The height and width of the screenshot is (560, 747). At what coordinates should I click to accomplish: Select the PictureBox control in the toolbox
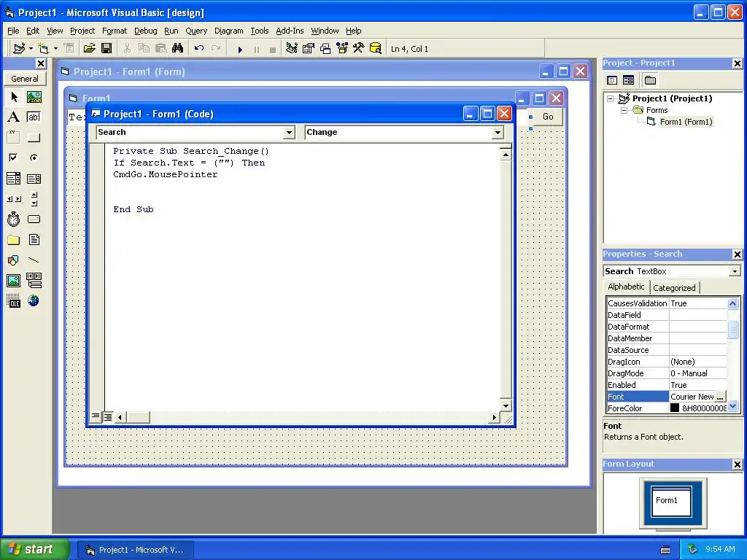coord(34,97)
